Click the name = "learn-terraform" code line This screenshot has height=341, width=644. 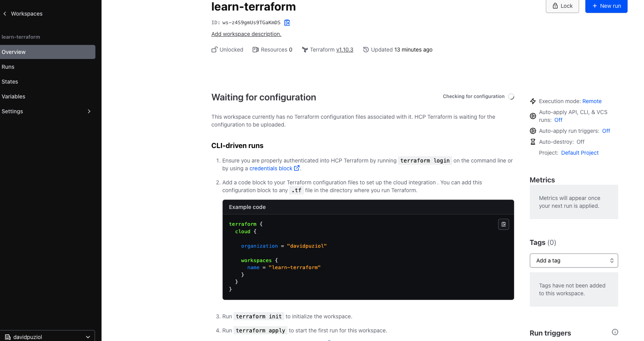[x=284, y=268]
